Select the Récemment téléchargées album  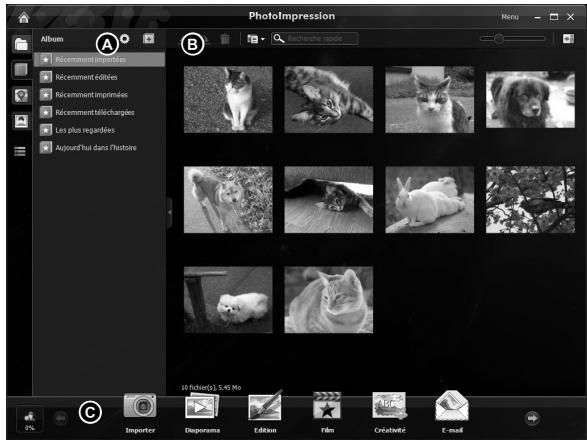click(x=99, y=112)
